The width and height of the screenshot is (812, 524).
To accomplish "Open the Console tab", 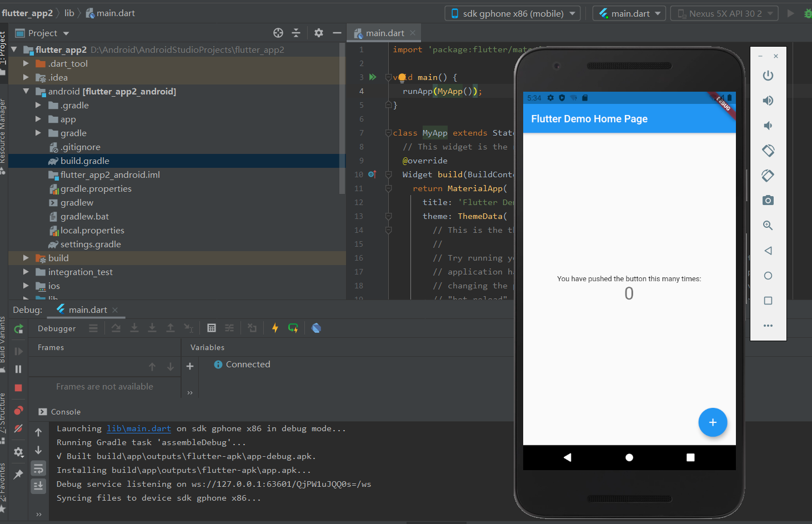I will [59, 412].
